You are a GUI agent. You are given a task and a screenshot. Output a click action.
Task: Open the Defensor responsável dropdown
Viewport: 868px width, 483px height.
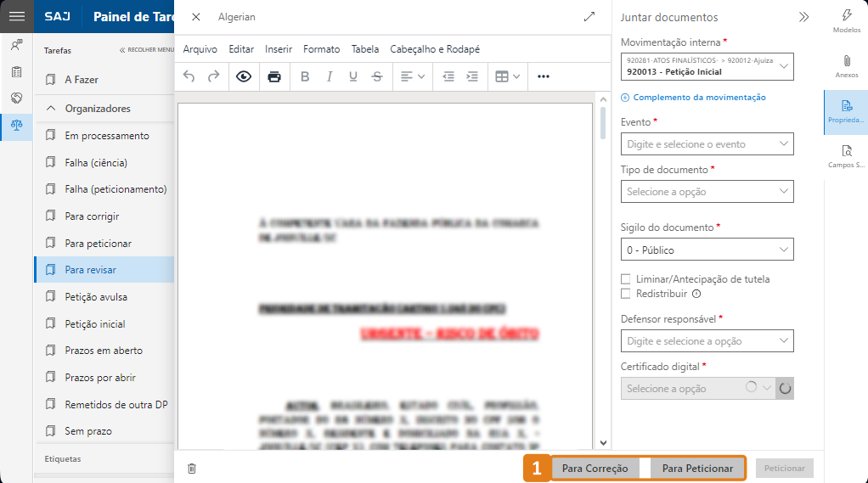707,340
